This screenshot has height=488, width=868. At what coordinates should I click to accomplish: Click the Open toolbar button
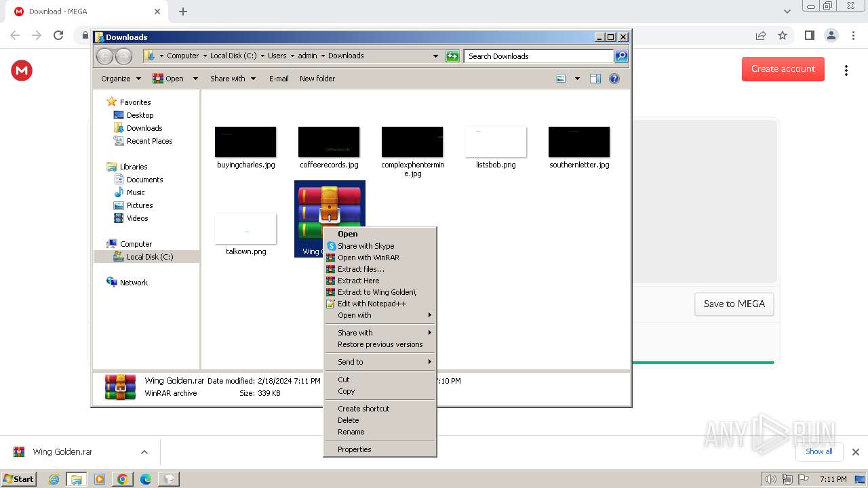pos(168,79)
